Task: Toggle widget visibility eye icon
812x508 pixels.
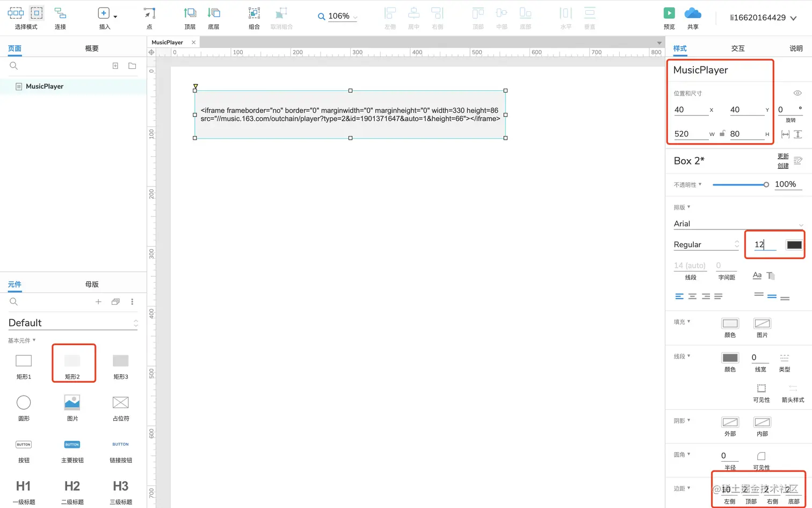Action: coord(798,93)
